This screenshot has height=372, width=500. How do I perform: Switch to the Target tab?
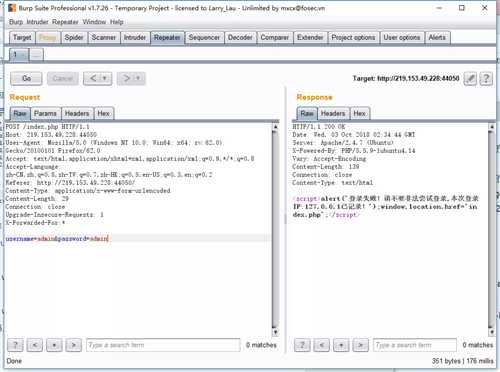click(22, 38)
